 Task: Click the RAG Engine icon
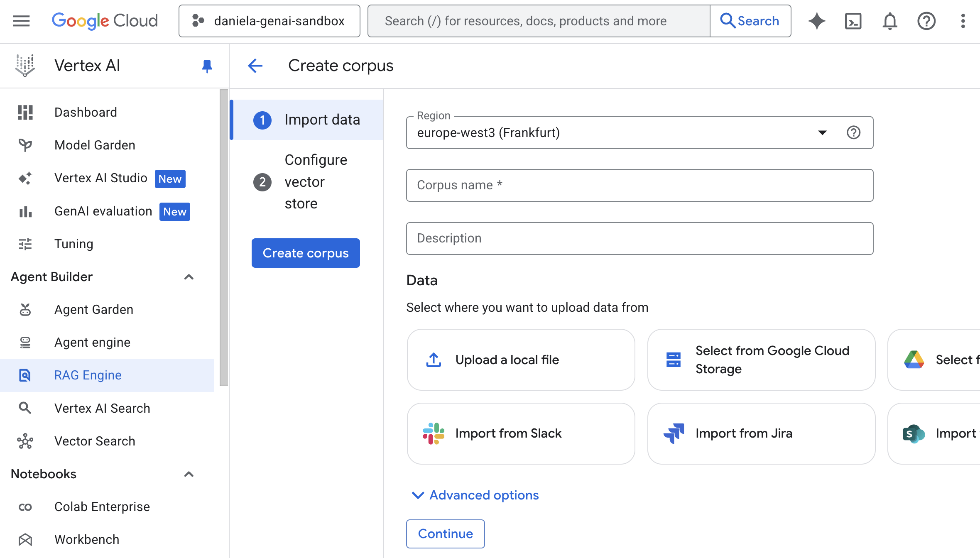25,375
